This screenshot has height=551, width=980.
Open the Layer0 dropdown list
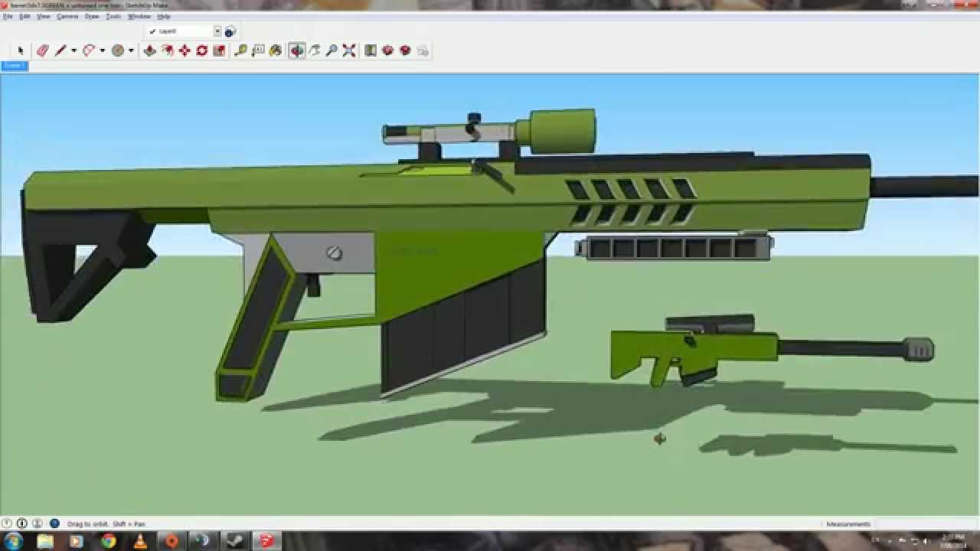(x=217, y=31)
